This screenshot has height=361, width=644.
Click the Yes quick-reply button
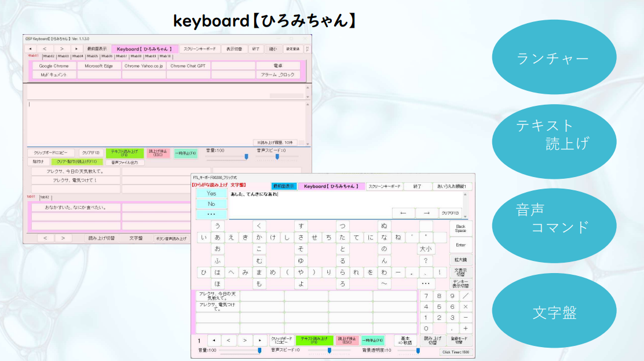click(211, 193)
